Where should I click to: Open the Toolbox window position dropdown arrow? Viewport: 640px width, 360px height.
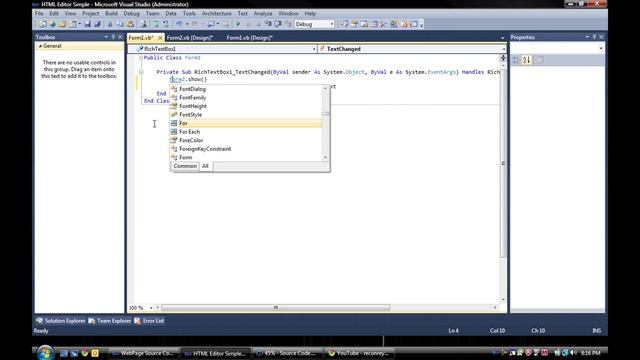(106, 37)
